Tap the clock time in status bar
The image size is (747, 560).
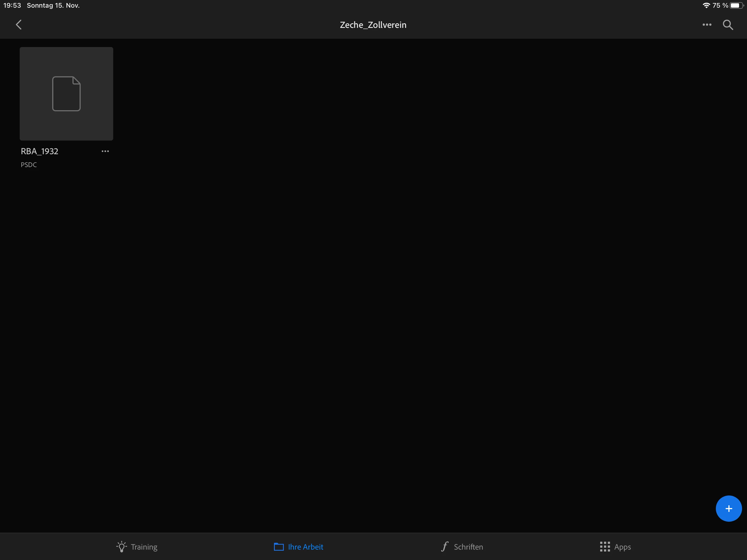[12, 5]
